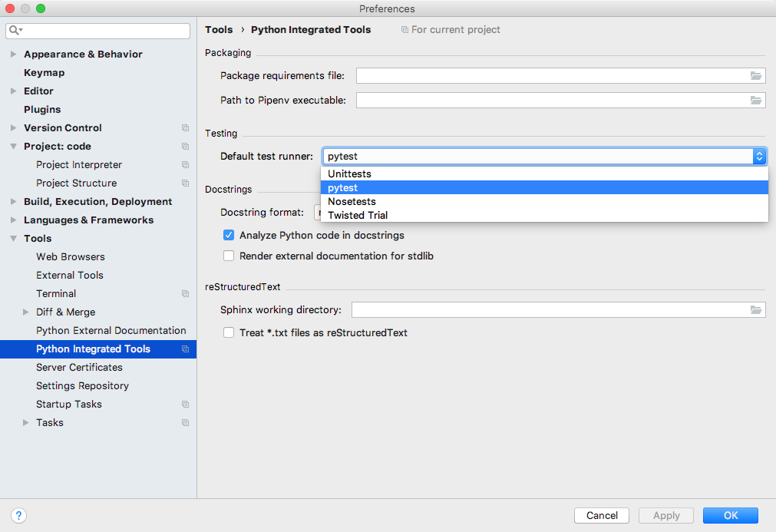Click the Tools breadcrumb link
This screenshot has width=776, height=532.
(x=219, y=30)
